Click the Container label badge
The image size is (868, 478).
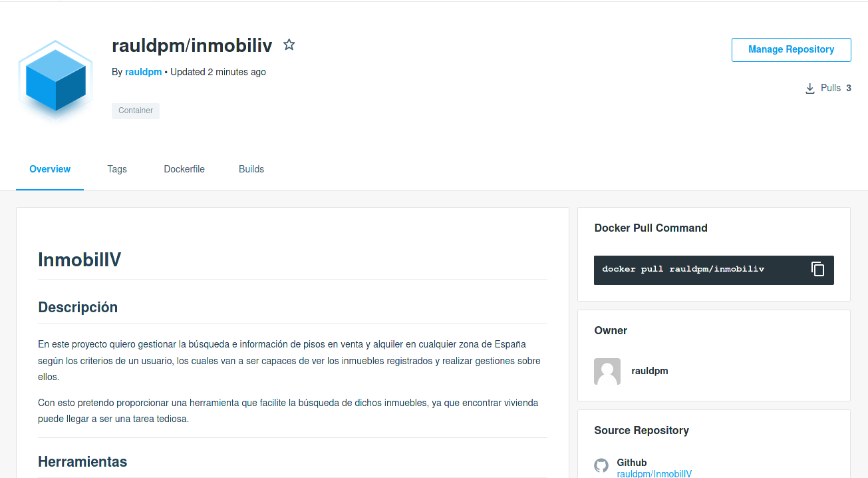coord(136,111)
